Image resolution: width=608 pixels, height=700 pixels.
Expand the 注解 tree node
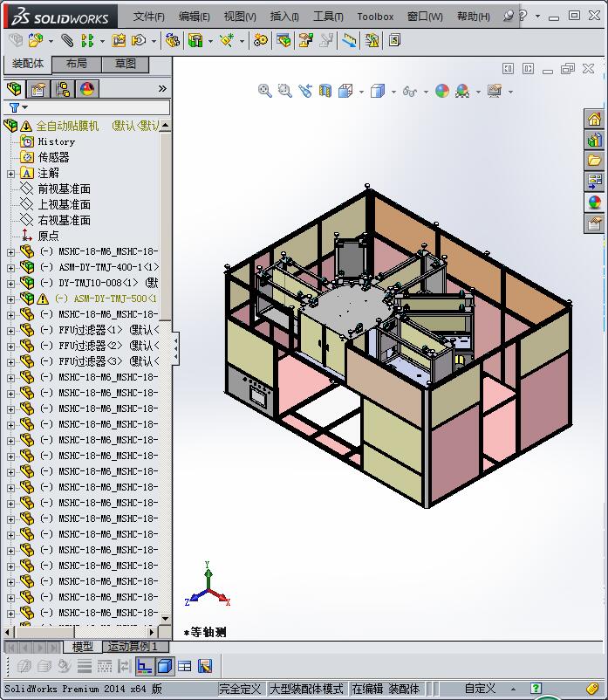(11, 174)
